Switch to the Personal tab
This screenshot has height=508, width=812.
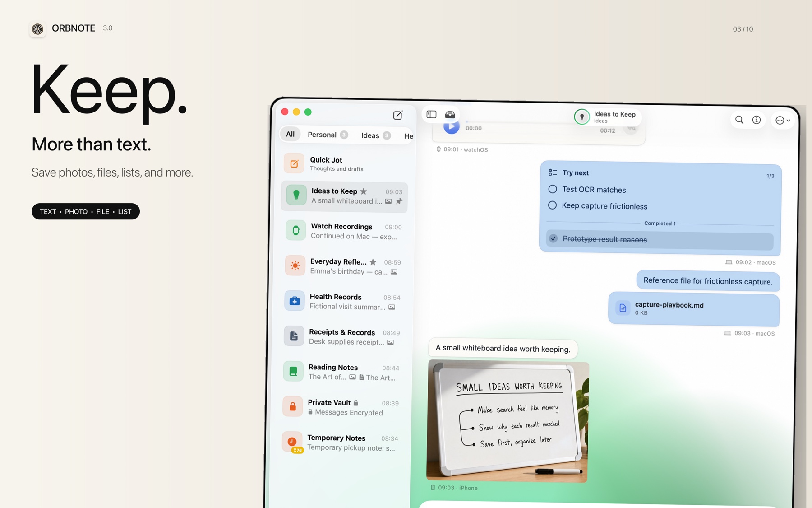click(328, 135)
